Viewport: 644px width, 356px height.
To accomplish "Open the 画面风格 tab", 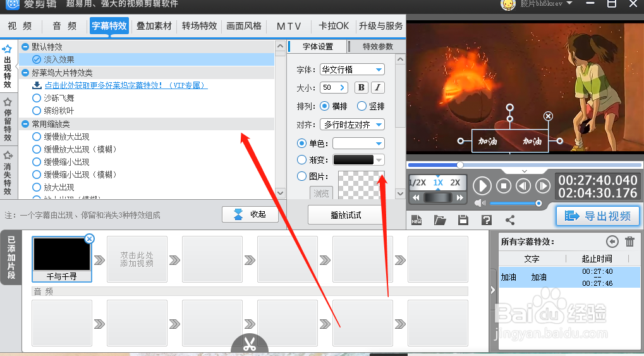I will [244, 26].
